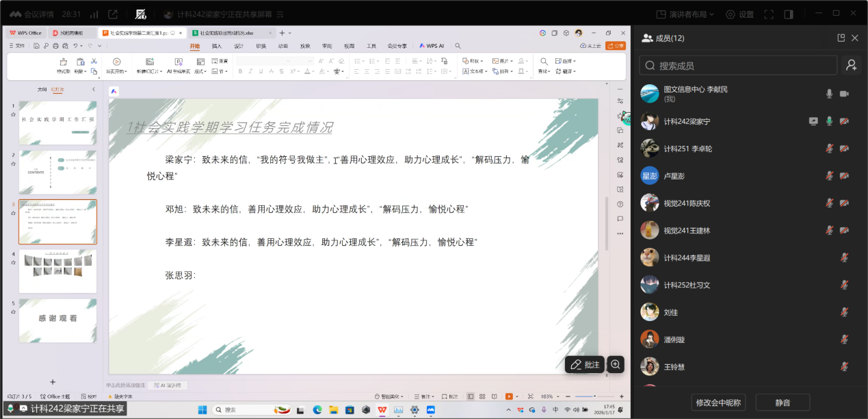
Task: Open menu beside 计科242梁家宁正在共享屏幕
Action: tap(278, 14)
